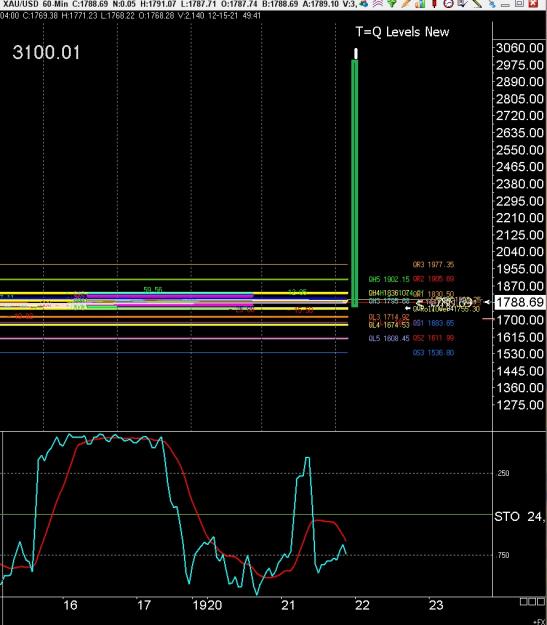The width and height of the screenshot is (547, 625).
Task: Open the pink wave lines indicator icon
Action: (x=378, y=4)
